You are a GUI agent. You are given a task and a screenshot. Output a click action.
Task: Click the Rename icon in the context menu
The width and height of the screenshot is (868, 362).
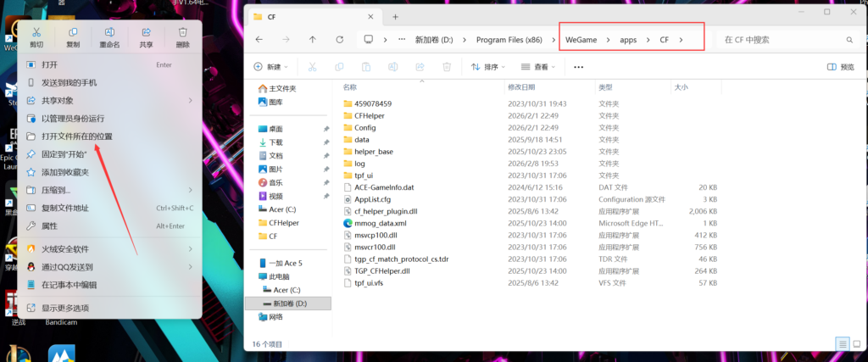coord(109,33)
